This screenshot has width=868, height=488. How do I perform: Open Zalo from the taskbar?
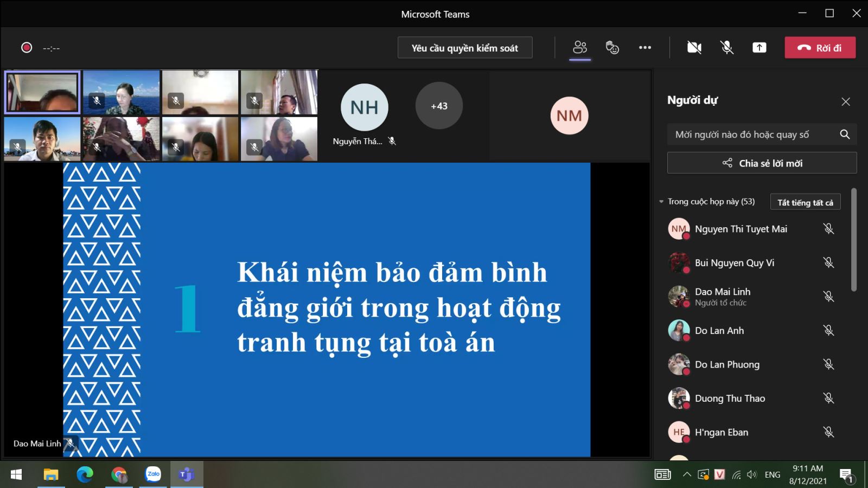(x=153, y=474)
